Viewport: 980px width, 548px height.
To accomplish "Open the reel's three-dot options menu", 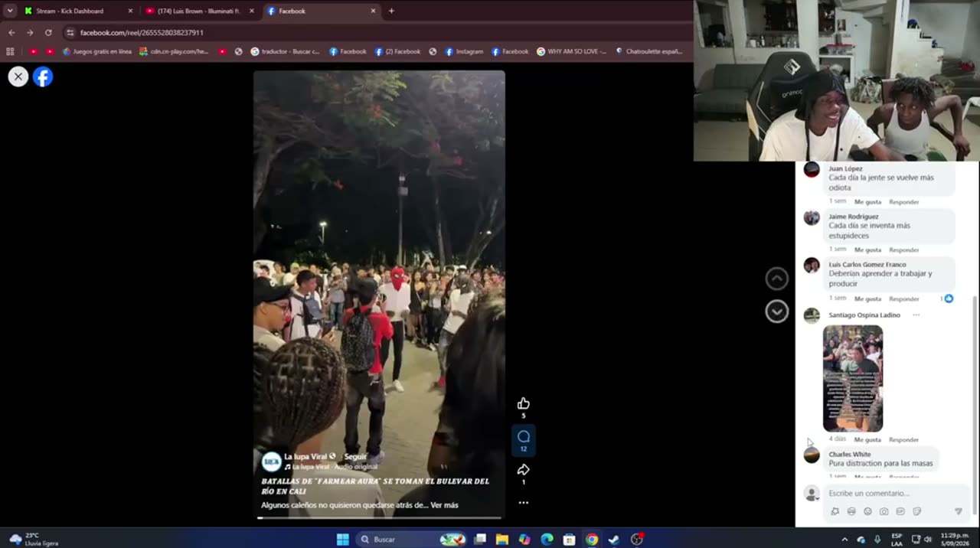I will (x=524, y=503).
